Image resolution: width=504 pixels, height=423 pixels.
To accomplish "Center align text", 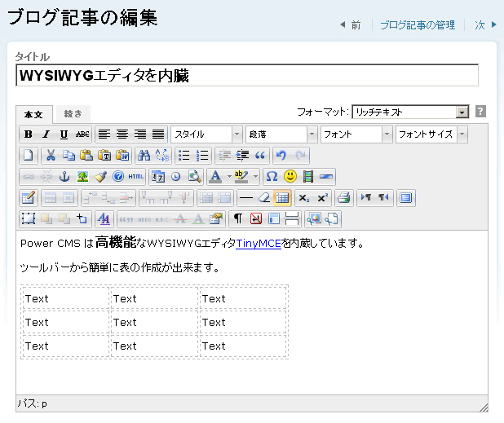I will point(122,134).
